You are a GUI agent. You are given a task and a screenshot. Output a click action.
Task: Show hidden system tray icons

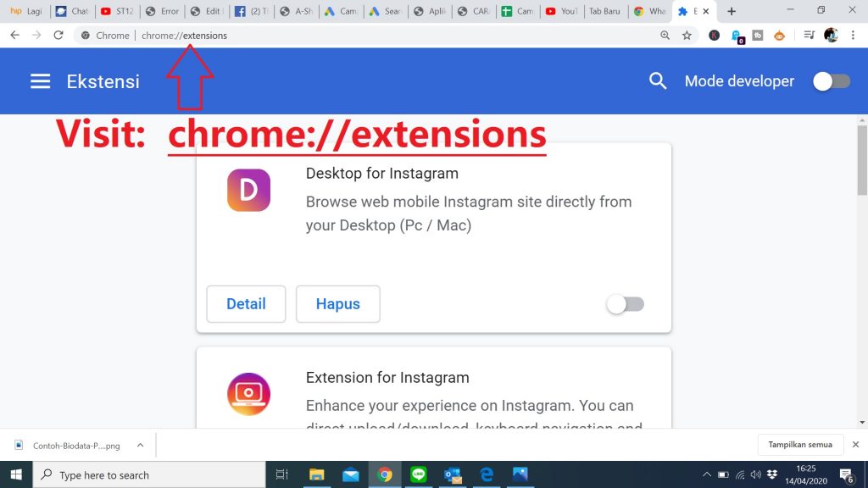click(707, 474)
